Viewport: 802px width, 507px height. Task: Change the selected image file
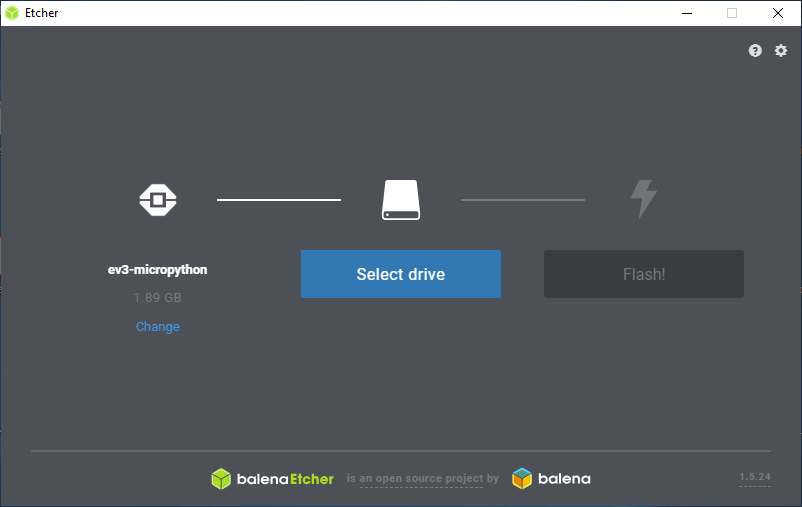click(x=158, y=327)
